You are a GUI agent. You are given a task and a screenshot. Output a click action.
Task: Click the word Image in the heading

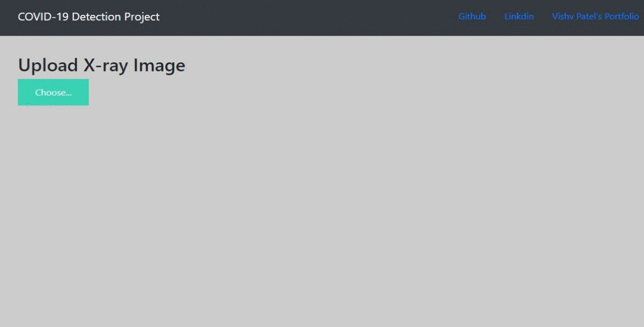point(159,65)
